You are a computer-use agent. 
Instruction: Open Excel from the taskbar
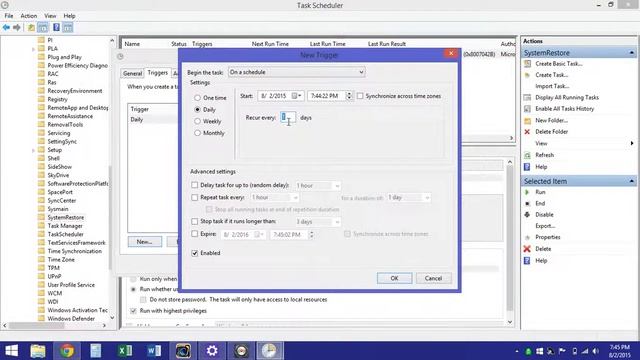125,351
